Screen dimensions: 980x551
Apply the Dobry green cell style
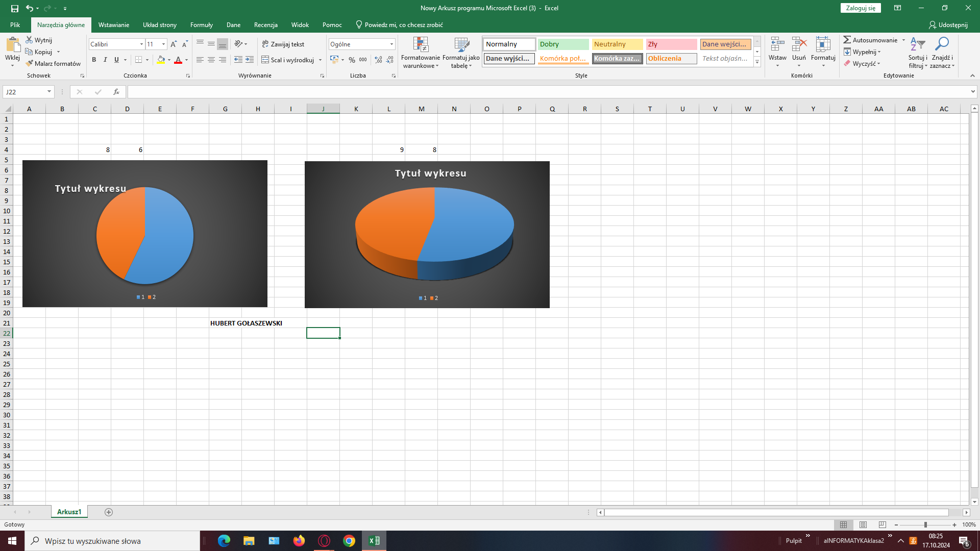coord(562,44)
